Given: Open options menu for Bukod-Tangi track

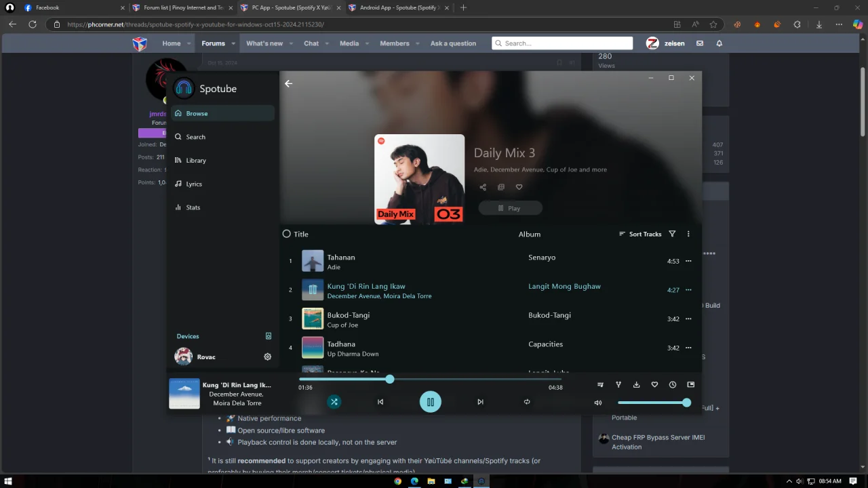Looking at the screenshot, I should pyautogui.click(x=688, y=319).
